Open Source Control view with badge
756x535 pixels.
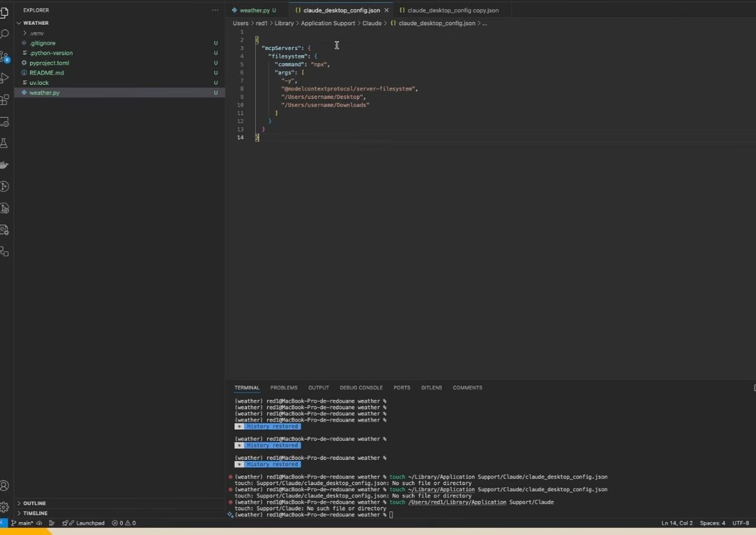[x=4, y=56]
